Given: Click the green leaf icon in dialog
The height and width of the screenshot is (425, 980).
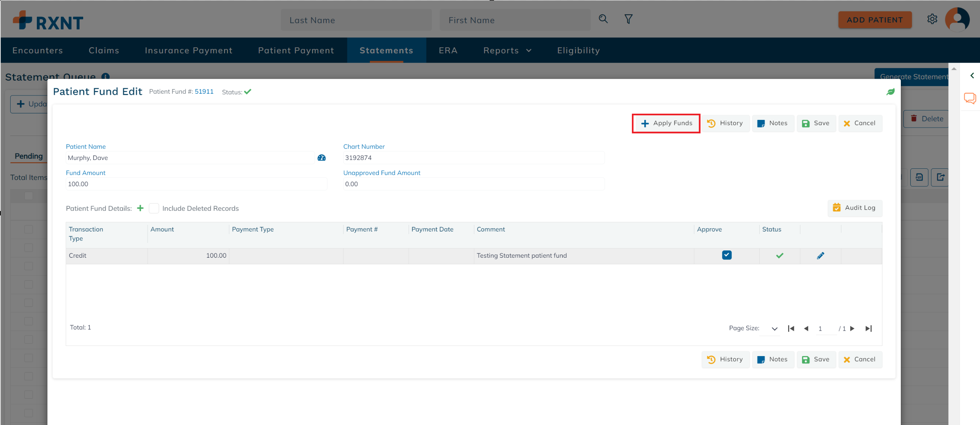Looking at the screenshot, I should click(x=891, y=91).
